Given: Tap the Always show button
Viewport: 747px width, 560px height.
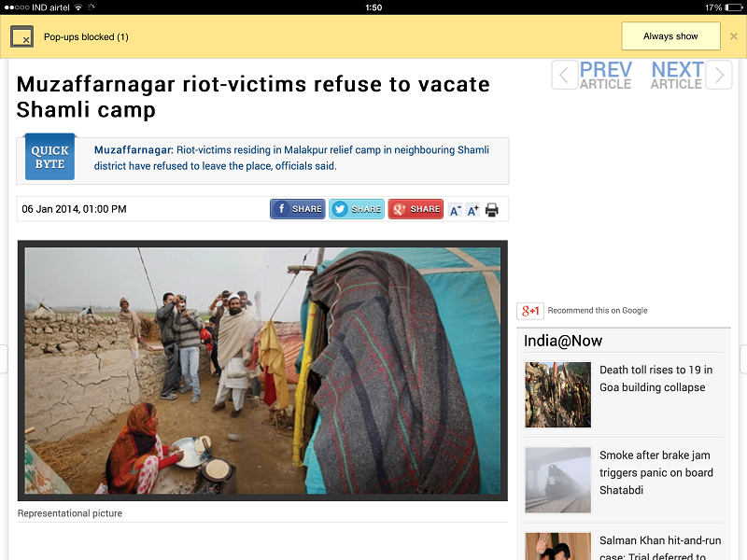Looking at the screenshot, I should pyautogui.click(x=670, y=36).
